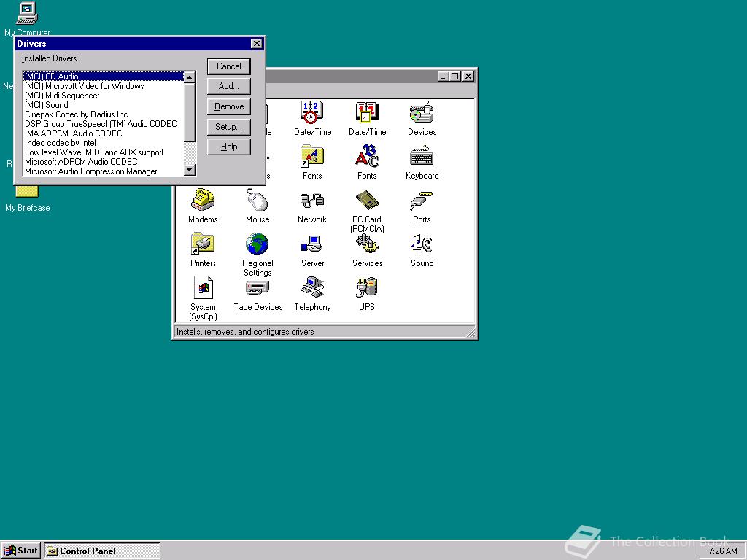
Task: Open the Services gears icon
Action: tap(367, 244)
